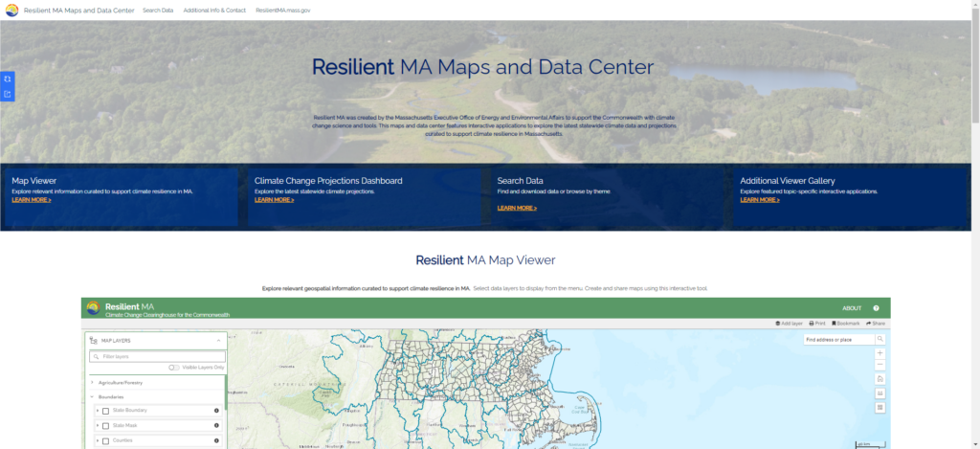The height and width of the screenshot is (449, 980).
Task: Reset map to home extent
Action: (880, 379)
